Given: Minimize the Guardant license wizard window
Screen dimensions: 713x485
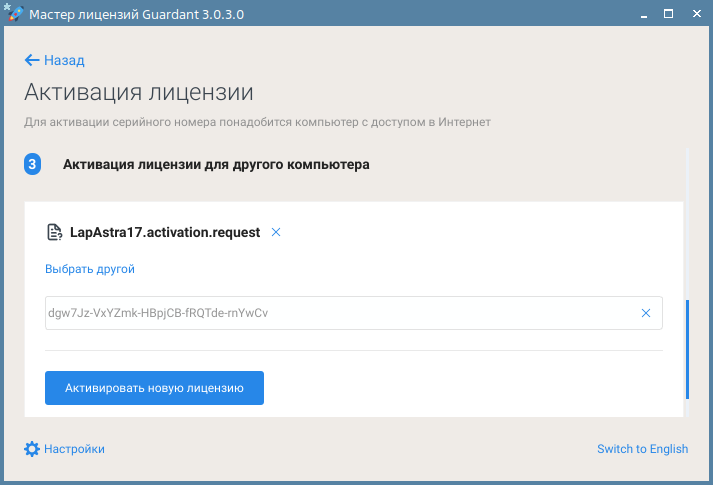Looking at the screenshot, I should click(x=642, y=14).
